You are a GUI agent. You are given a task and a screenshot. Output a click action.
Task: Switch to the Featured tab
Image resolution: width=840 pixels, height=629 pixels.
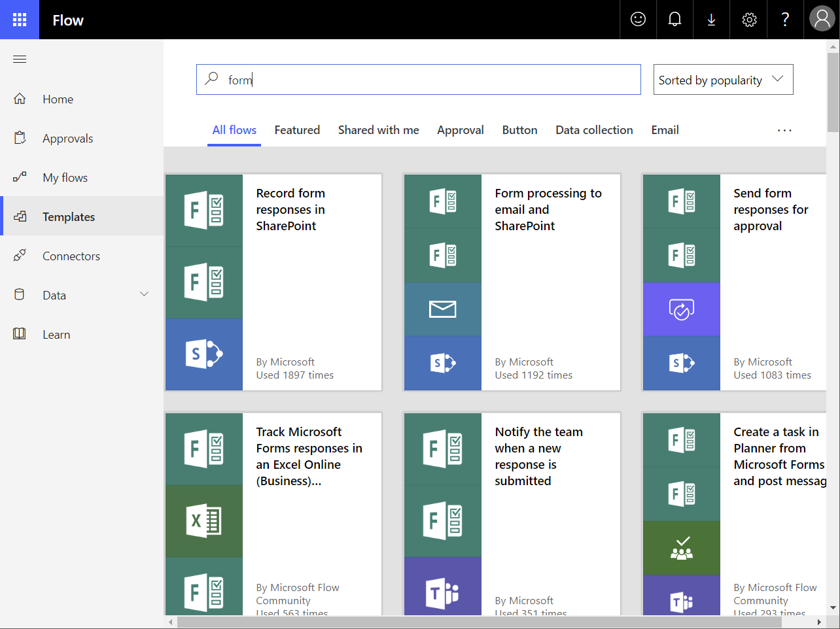coord(297,129)
